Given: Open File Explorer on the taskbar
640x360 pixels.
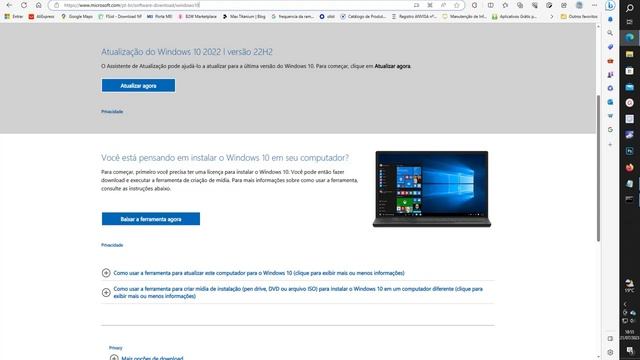Looking at the screenshot, I should (629, 54).
